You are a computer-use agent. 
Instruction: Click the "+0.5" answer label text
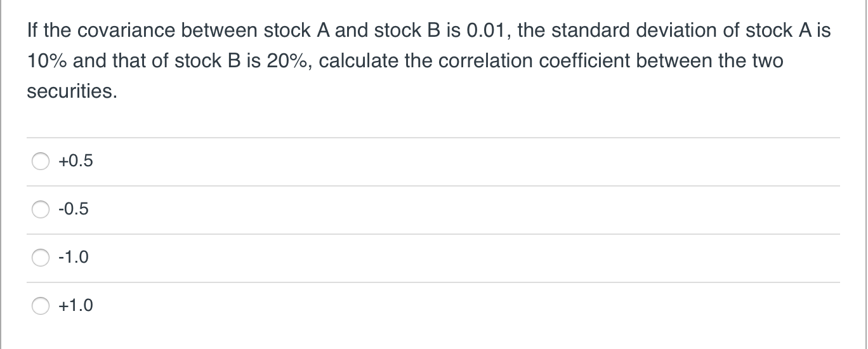click(x=76, y=162)
